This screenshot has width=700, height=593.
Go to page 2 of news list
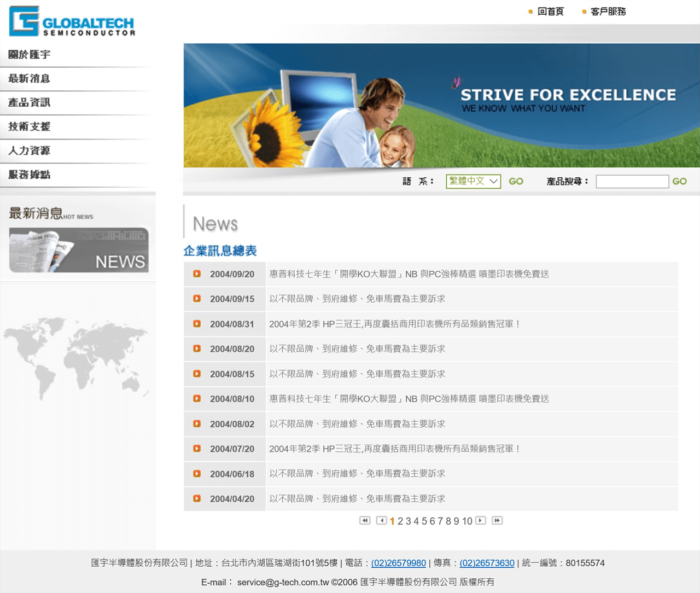[400, 521]
